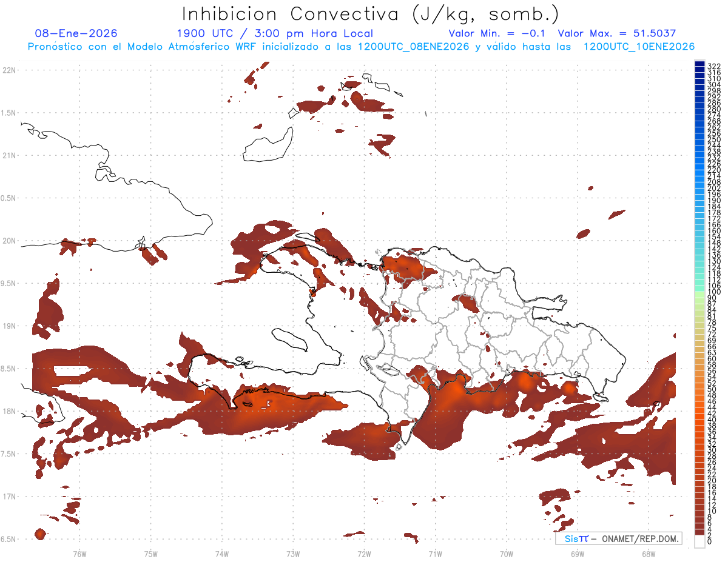Click the time "1900 UTC / 3:00 pm Hora Local"
The height and width of the screenshot is (562, 728).
(275, 33)
